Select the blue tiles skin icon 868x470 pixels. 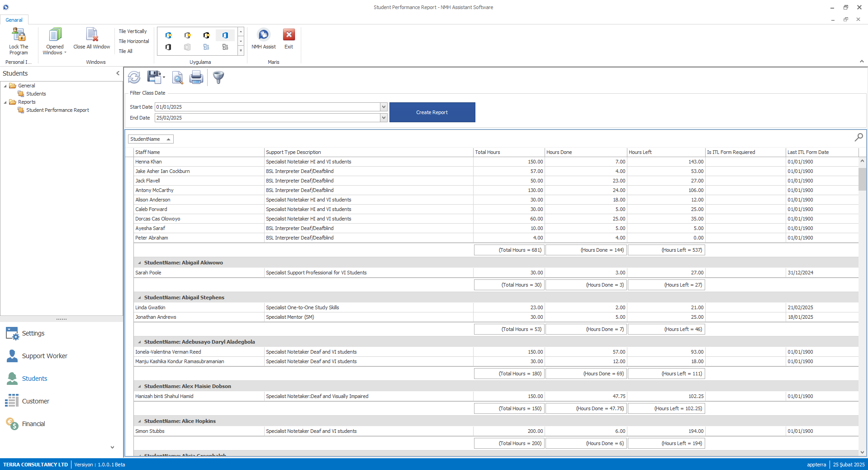206,47
